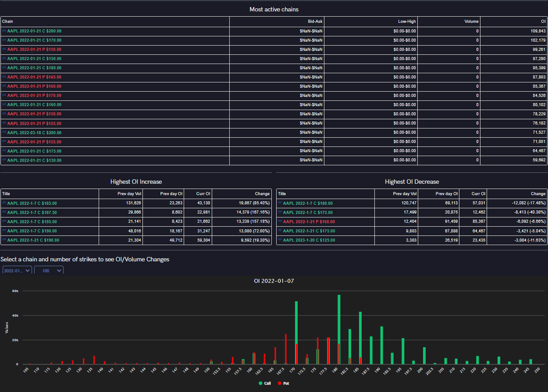Sort Most active chains by Chain column
Image resolution: width=548 pixels, height=392 pixels.
point(115,21)
